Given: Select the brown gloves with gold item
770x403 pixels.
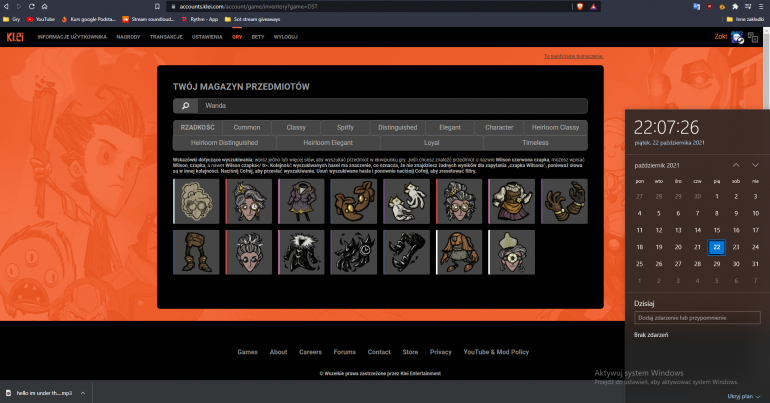Looking at the screenshot, I should [354, 201].
